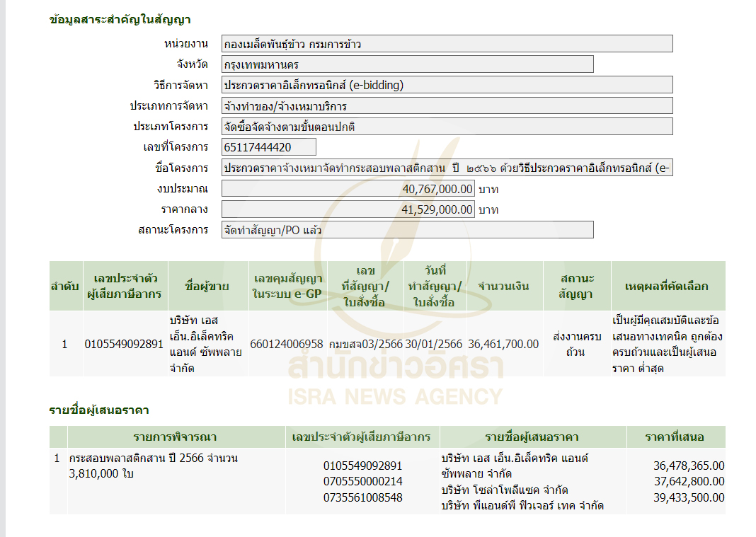Click the จำนวนเงิน column header
The width and height of the screenshot is (756, 537).
[503, 287]
